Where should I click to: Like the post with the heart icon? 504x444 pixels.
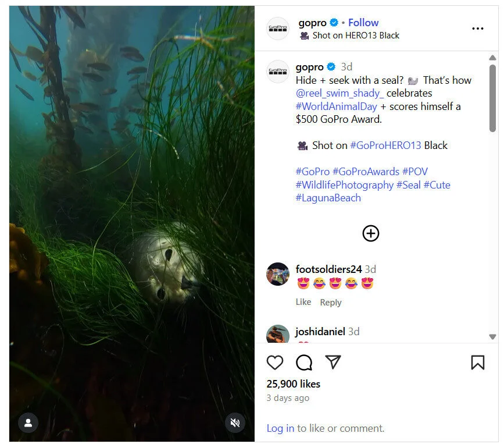(276, 362)
